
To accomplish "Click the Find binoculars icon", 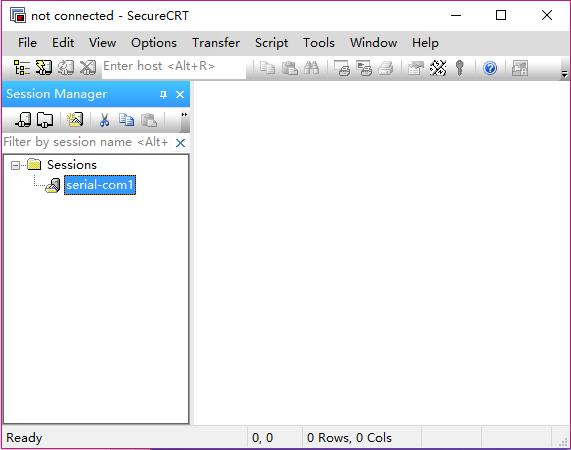I will 311,68.
